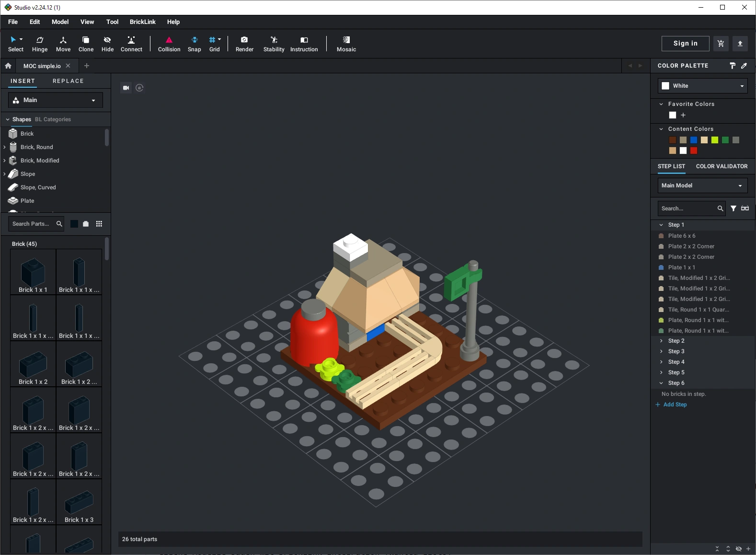Pick the red content color swatch

point(694,150)
